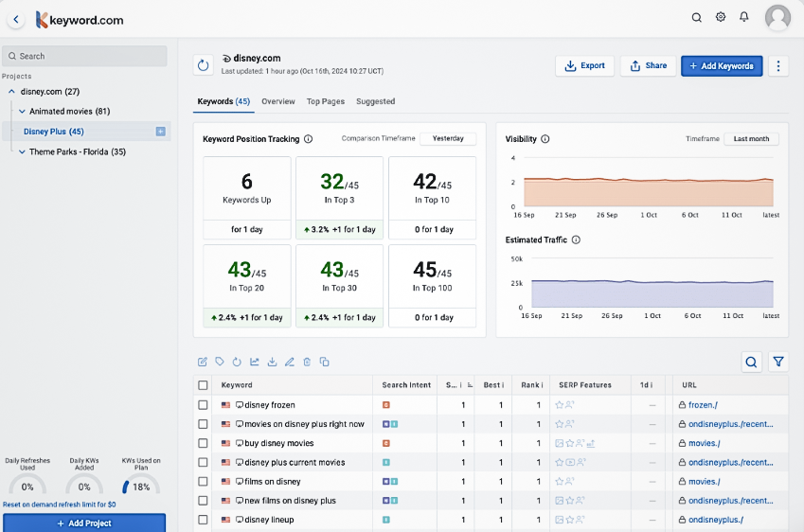
Task: Click the Add Keywords button
Action: click(722, 65)
